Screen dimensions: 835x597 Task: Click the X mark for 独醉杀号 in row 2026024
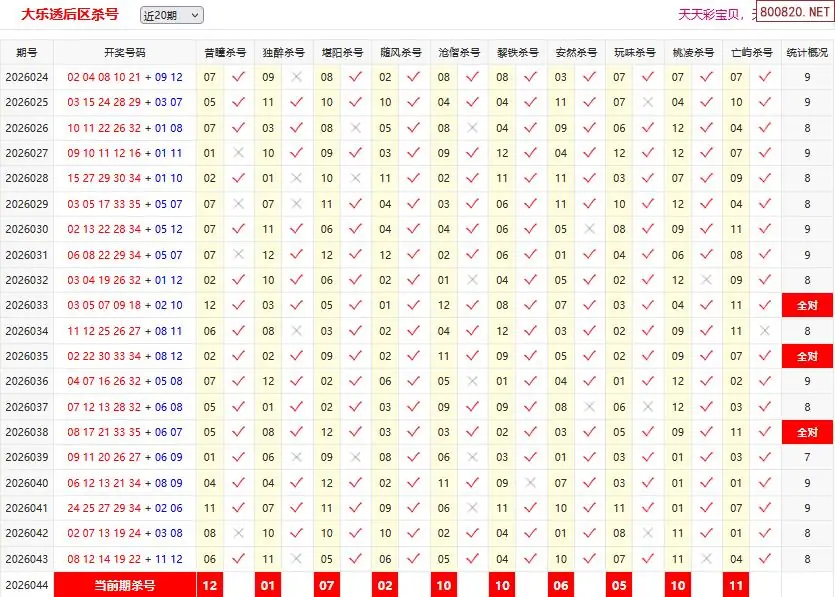point(296,76)
